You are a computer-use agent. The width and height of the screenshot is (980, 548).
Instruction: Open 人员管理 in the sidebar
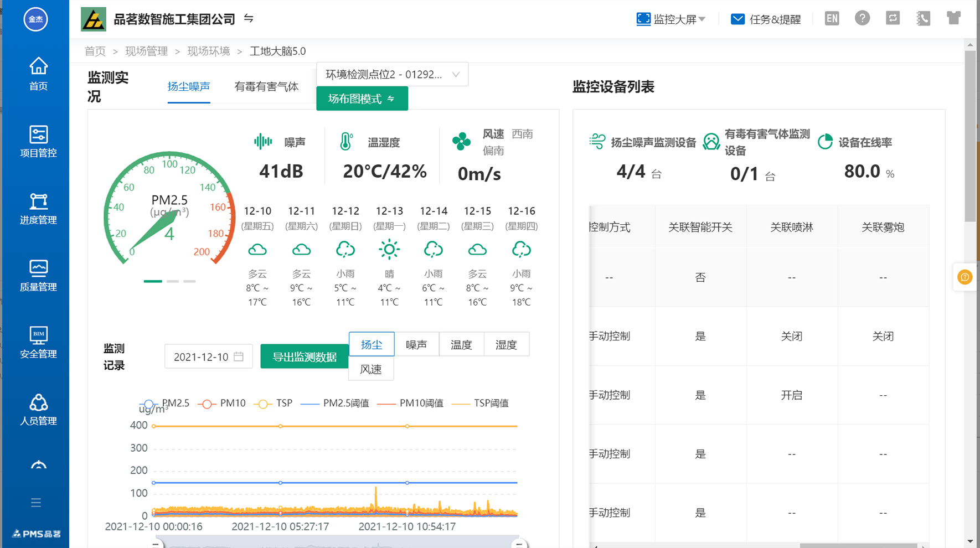38,410
